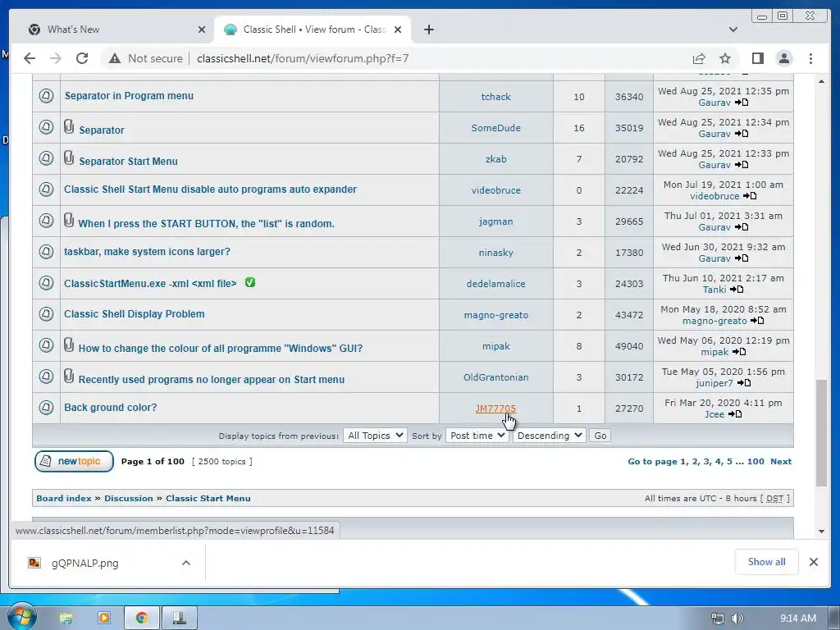Open topic about disabling auto programs auto expander
The width and height of the screenshot is (840, 630).
pyautogui.click(x=210, y=189)
